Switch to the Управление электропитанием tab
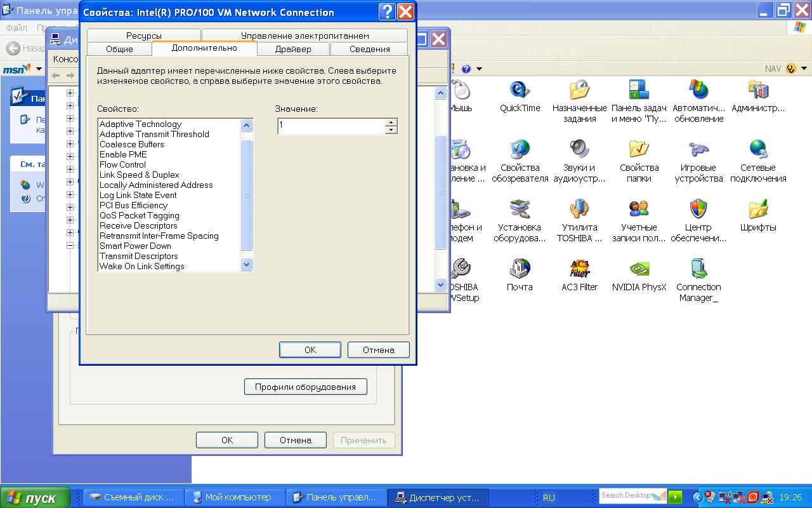 (x=304, y=36)
